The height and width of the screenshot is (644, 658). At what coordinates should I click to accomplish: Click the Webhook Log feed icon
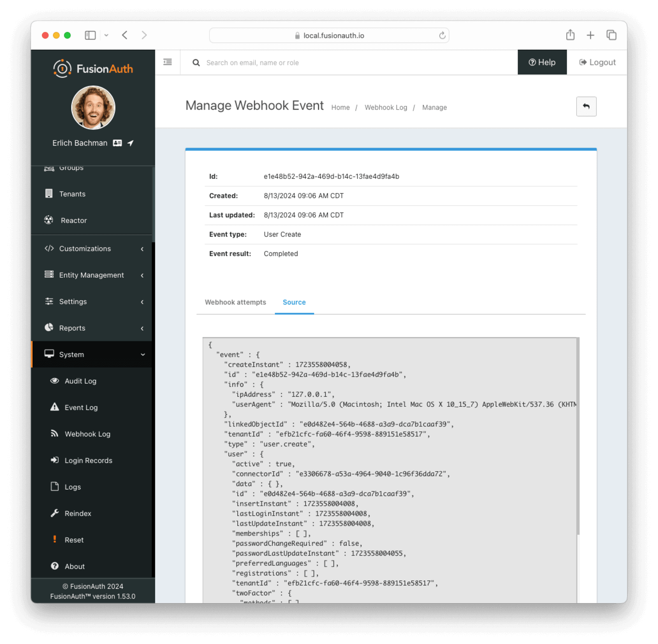pyautogui.click(x=54, y=433)
